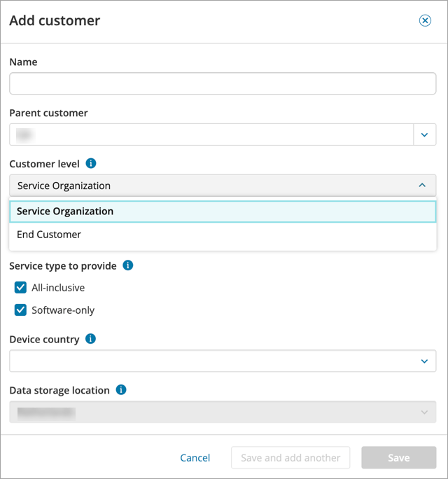Uncheck the All-inclusive checkbox
Image resolution: width=448 pixels, height=479 pixels.
pos(21,288)
